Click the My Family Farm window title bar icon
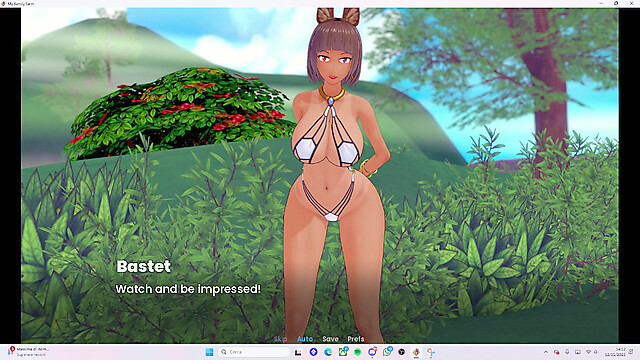The width and height of the screenshot is (640, 360). pyautogui.click(x=3, y=3)
